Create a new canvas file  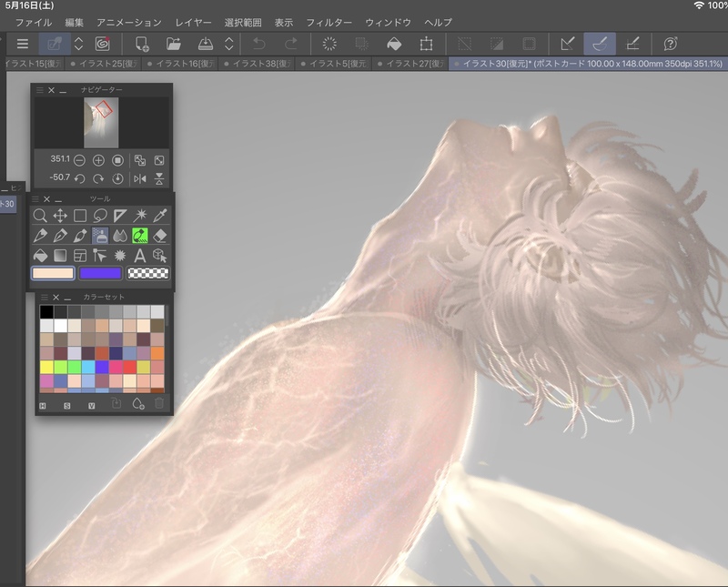142,44
